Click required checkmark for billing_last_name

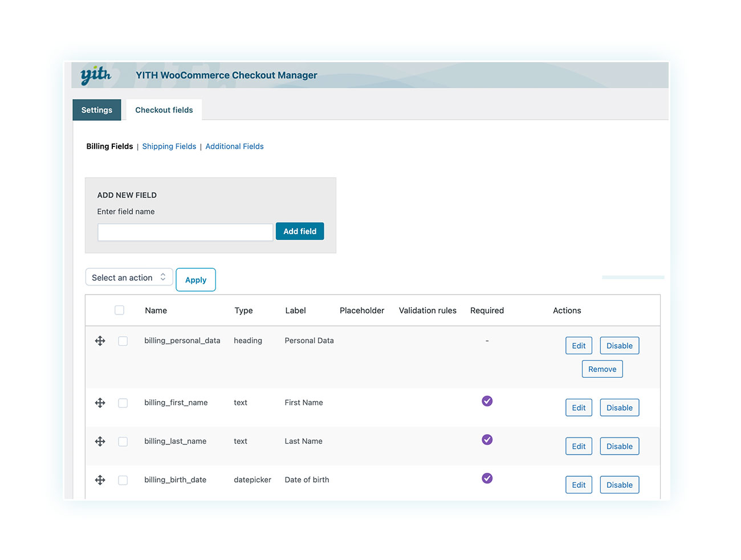point(487,440)
